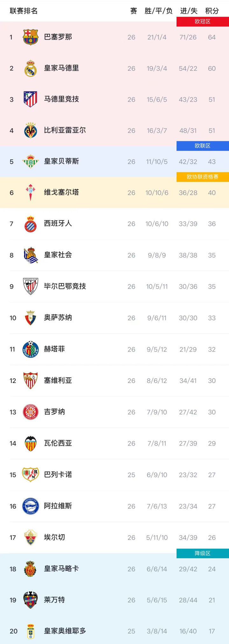Click the Getafe blue crest
Screen dimensions: 229x644
(31, 349)
